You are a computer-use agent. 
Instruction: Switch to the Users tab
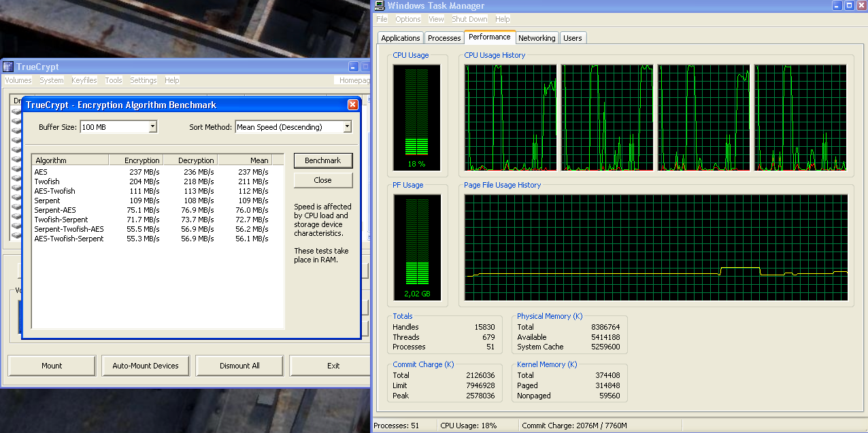coord(573,38)
